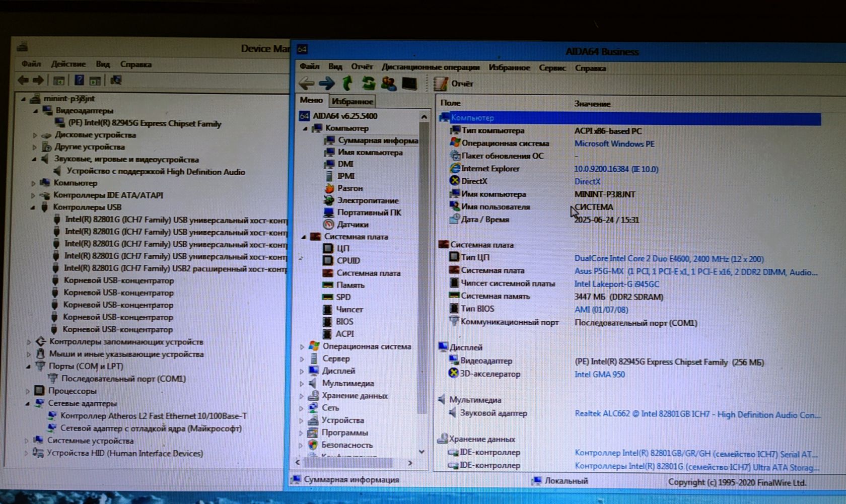Open the Asus P5G-MX motherboard link
Image resolution: width=846 pixels, height=504 pixels.
(696, 272)
